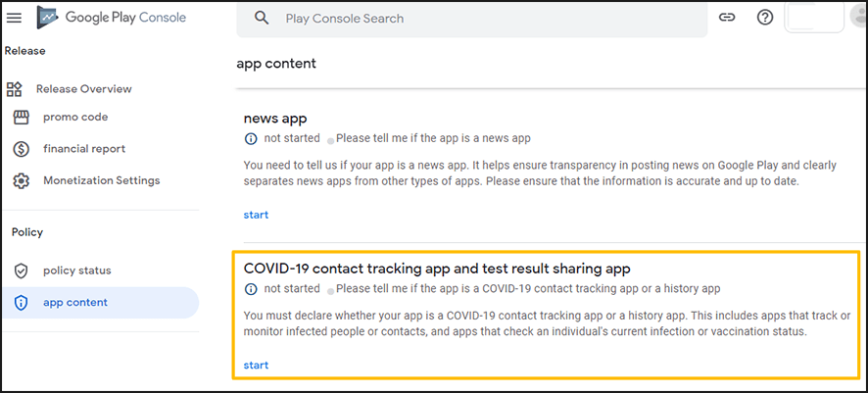Image resolution: width=868 pixels, height=393 pixels.
Task: Click the info icon under news app
Action: [x=250, y=139]
